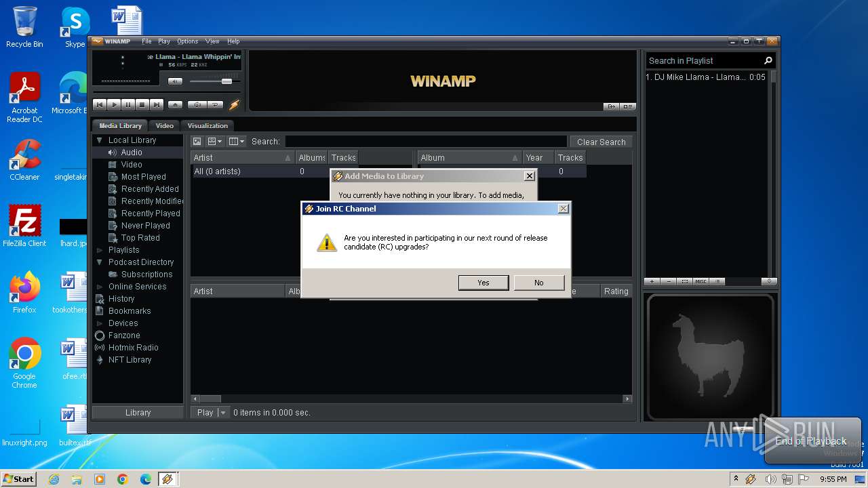Open the columns view dropdown
The image size is (868, 488).
tap(237, 142)
